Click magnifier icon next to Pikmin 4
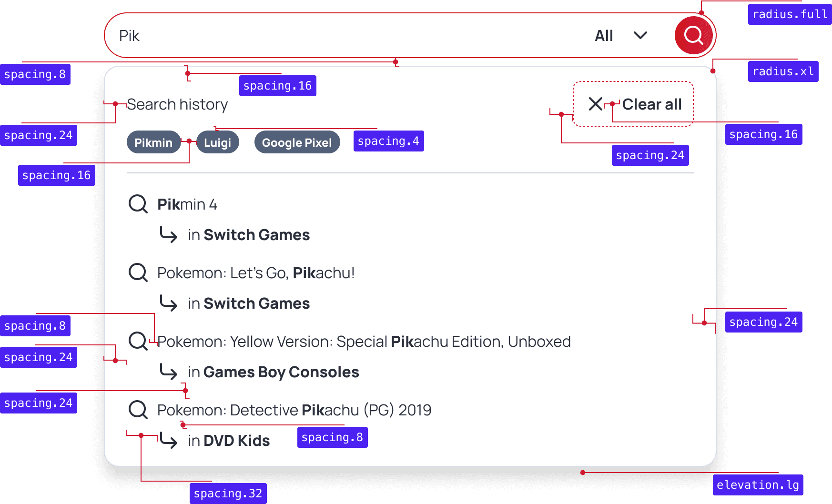The width and height of the screenshot is (832, 504). pyautogui.click(x=138, y=204)
